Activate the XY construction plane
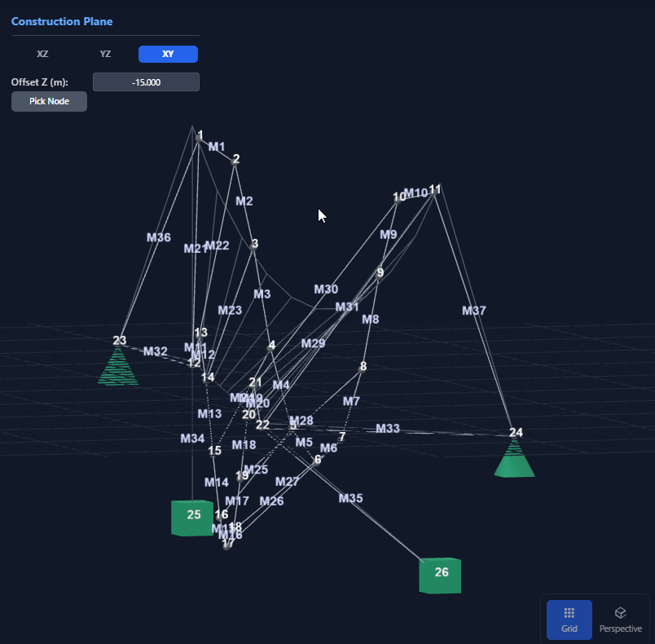 click(x=168, y=54)
